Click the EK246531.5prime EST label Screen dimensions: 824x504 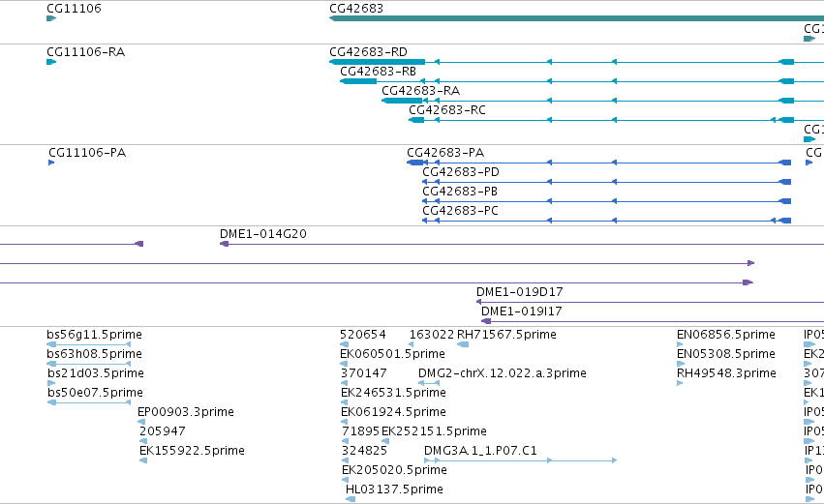[x=394, y=393]
